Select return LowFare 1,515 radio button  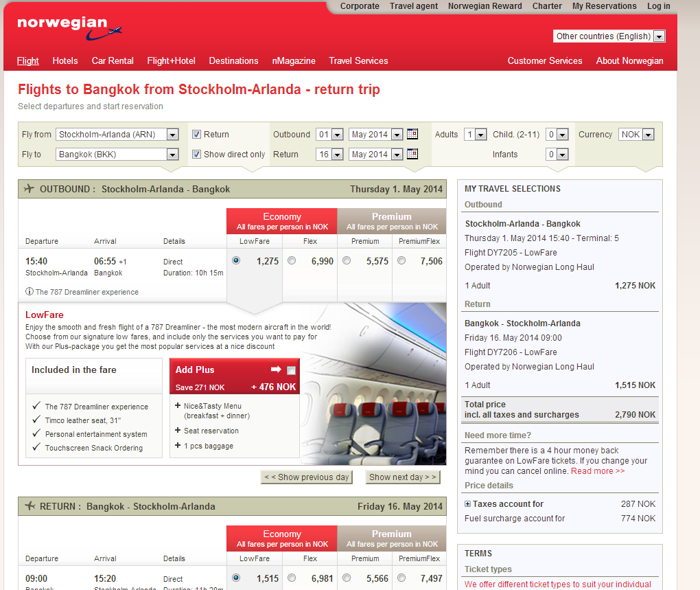pos(236,578)
